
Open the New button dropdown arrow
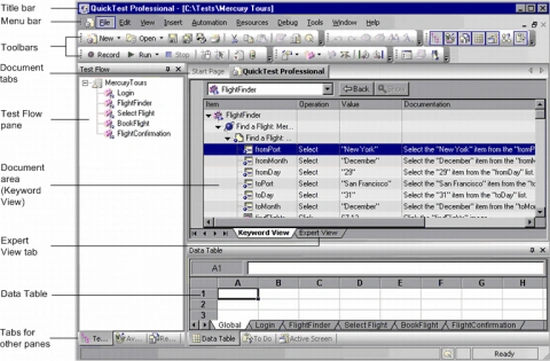click(119, 38)
